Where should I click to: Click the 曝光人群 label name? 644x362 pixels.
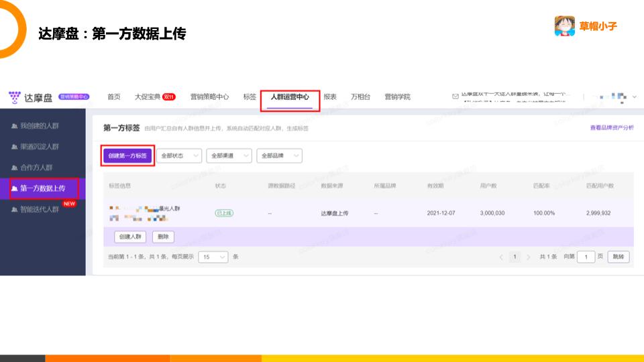pyautogui.click(x=170, y=208)
